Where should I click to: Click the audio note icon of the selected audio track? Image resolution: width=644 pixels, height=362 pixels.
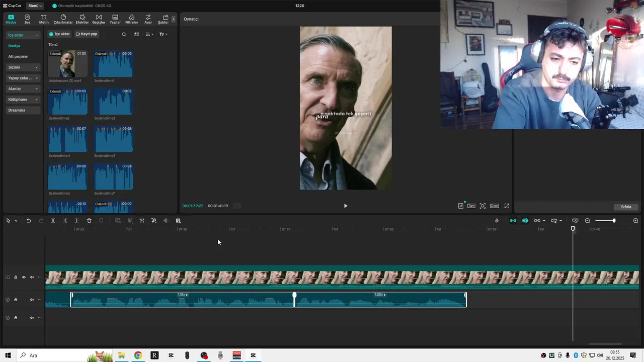(x=8, y=300)
